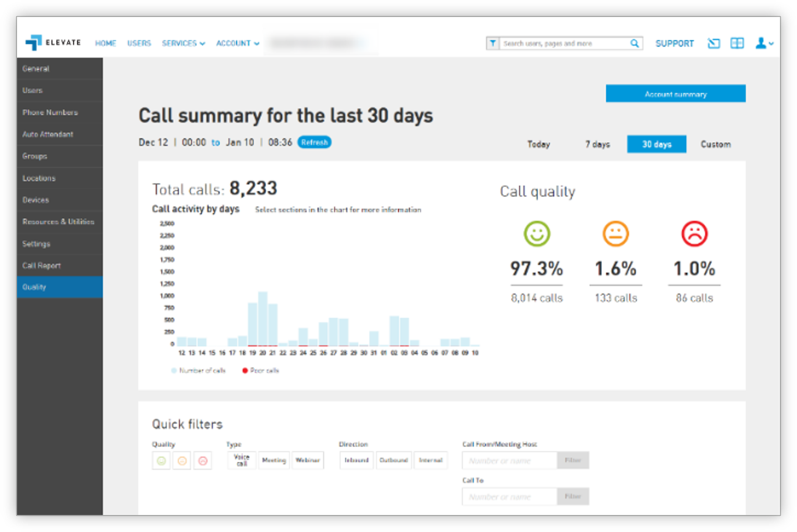Open the user profile dropdown
This screenshot has height=532, width=797.
pyautogui.click(x=764, y=43)
